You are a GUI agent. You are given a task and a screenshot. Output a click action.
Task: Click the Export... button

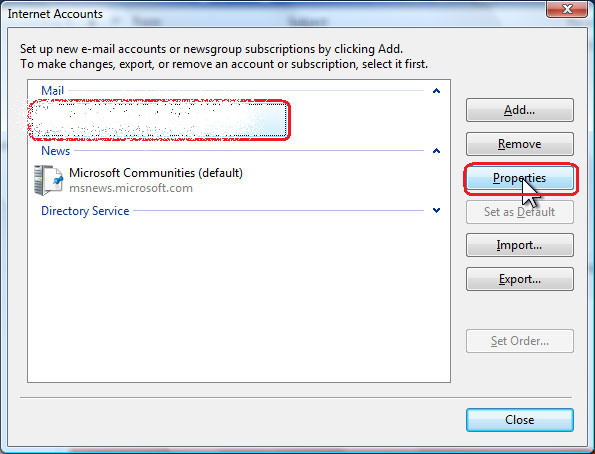(x=519, y=279)
